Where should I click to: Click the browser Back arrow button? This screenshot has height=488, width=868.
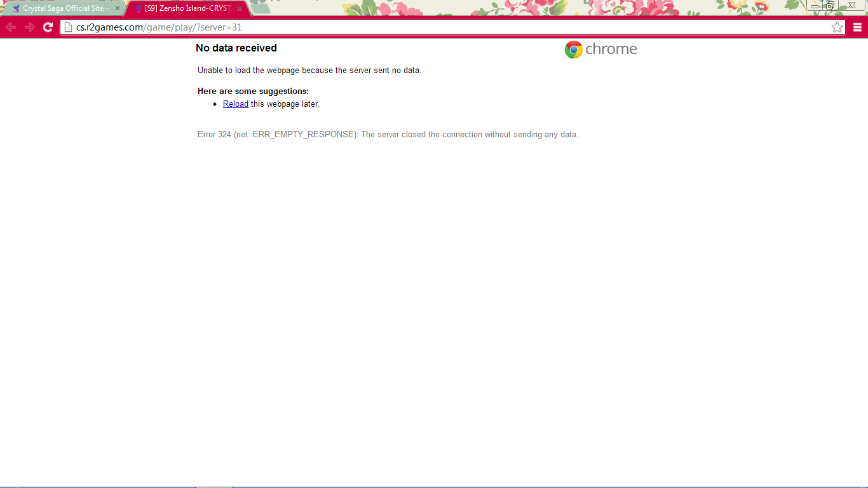pyautogui.click(x=11, y=27)
